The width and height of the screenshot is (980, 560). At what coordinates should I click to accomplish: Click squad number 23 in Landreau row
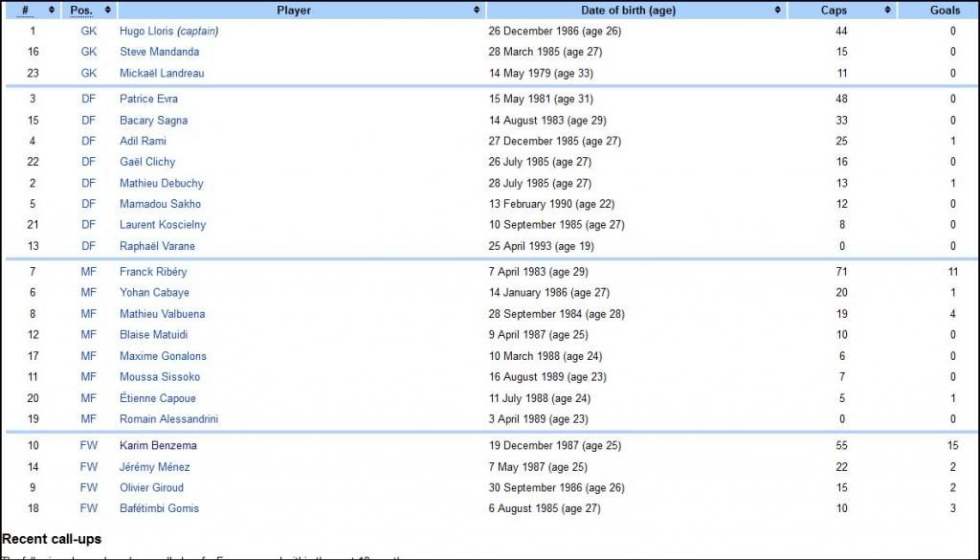tap(33, 73)
